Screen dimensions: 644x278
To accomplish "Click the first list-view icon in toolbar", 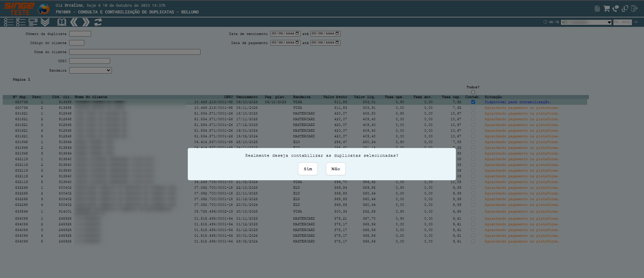I will tap(9, 22).
